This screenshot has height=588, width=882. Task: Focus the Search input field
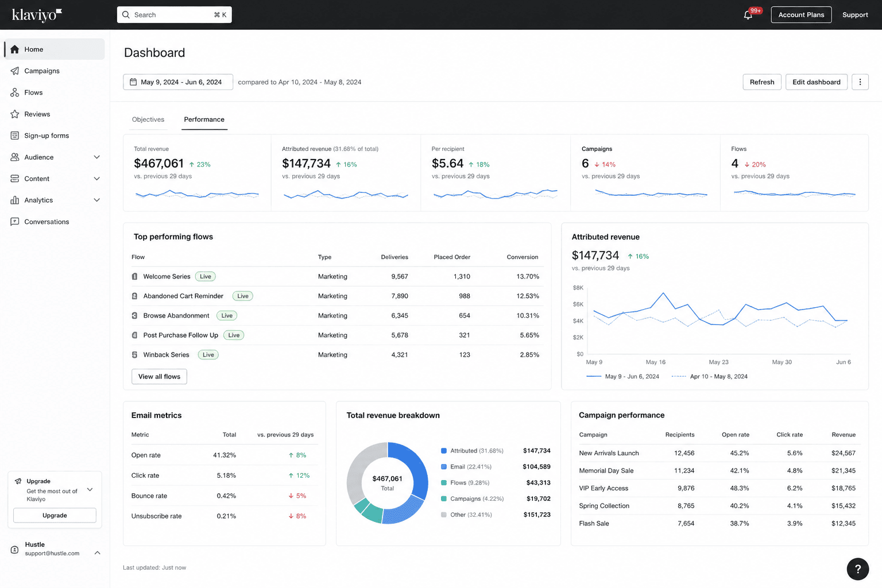tap(175, 15)
